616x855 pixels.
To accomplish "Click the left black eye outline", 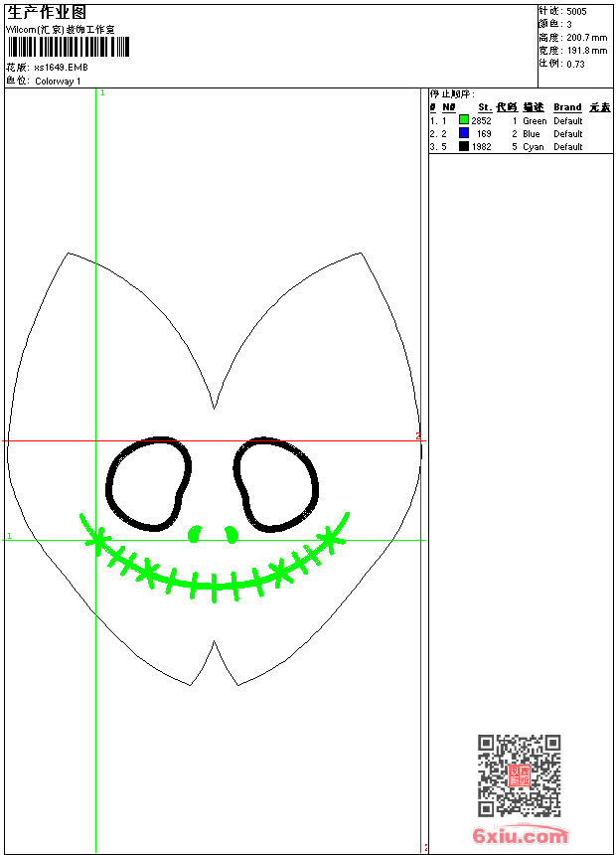I will click(x=110, y=485).
